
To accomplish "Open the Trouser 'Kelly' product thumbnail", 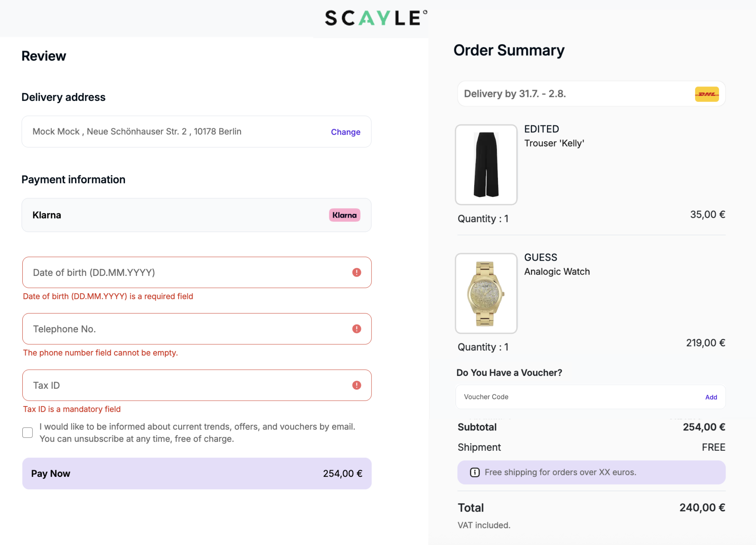I will tap(486, 165).
